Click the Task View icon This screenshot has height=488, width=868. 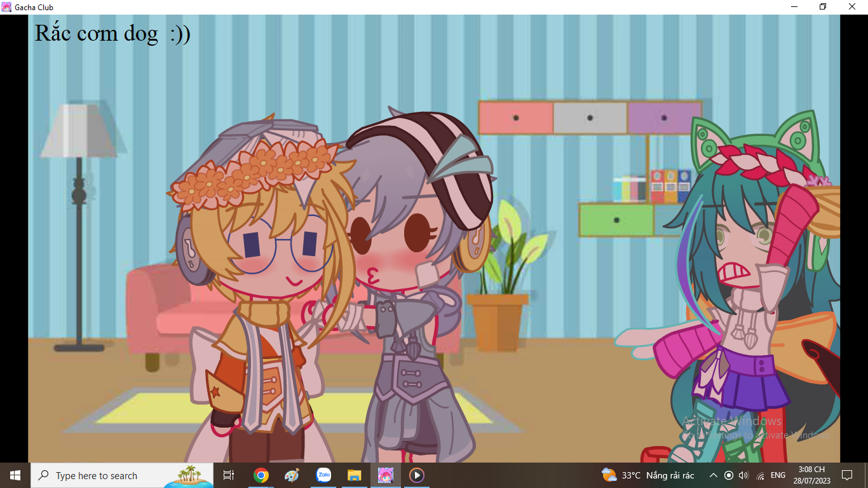pyautogui.click(x=229, y=475)
